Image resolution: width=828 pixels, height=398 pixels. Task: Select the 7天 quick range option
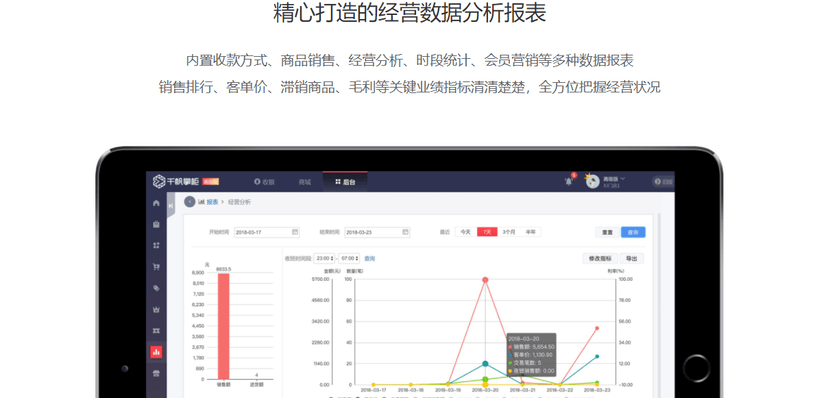487,232
